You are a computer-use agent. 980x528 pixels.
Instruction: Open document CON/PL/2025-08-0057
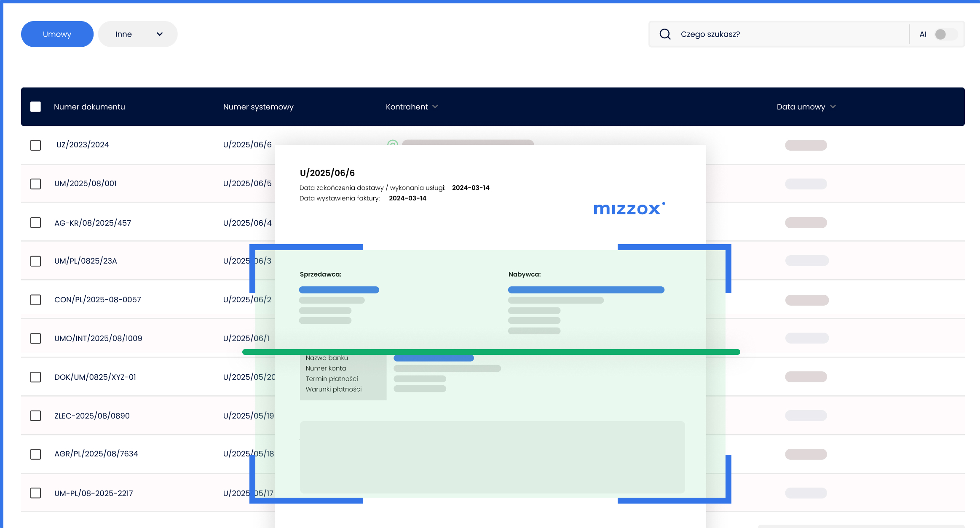[x=98, y=300]
